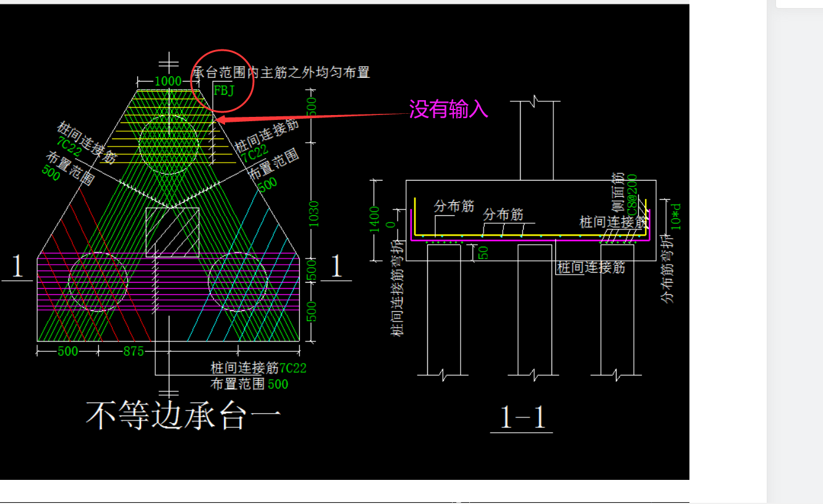Click the 承台范围内主筋之外均匀布置 note text
This screenshot has width=823, height=504.
(x=282, y=72)
